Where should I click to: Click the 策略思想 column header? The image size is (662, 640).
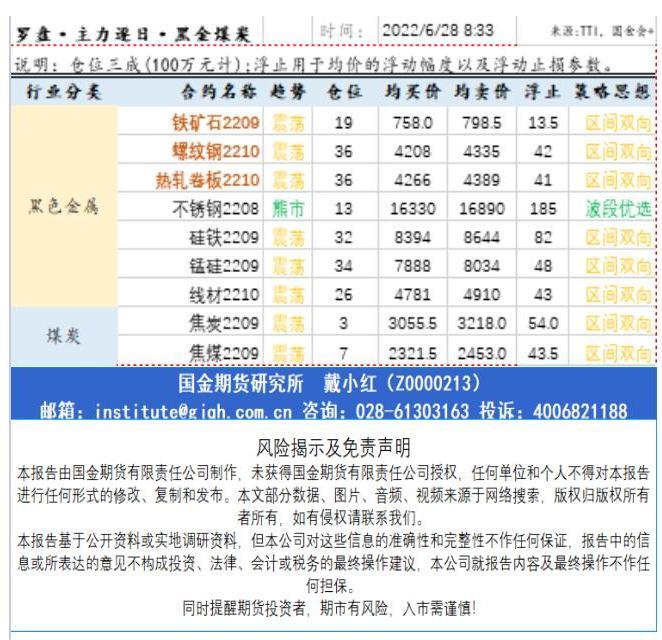(x=612, y=92)
